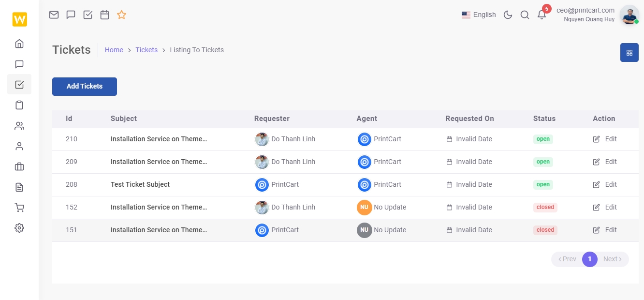
Task: Open the document file icon in sidebar
Action: click(x=19, y=187)
